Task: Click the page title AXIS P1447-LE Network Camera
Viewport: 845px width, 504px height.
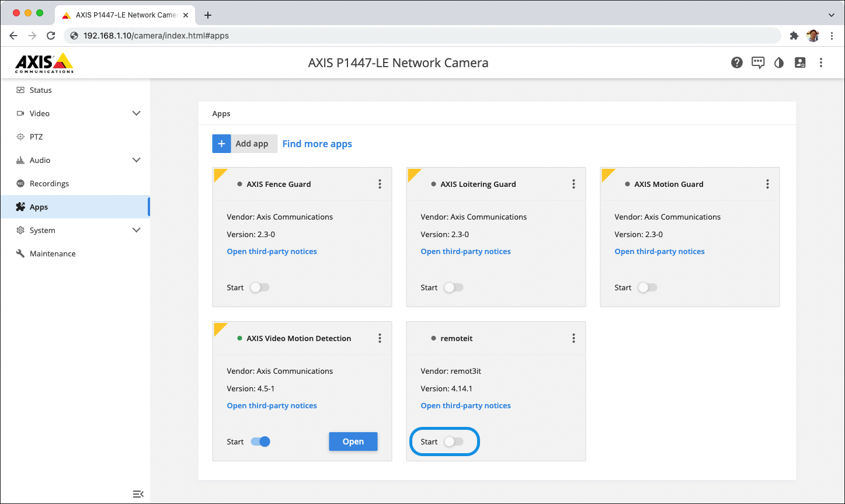Action: 398,62
